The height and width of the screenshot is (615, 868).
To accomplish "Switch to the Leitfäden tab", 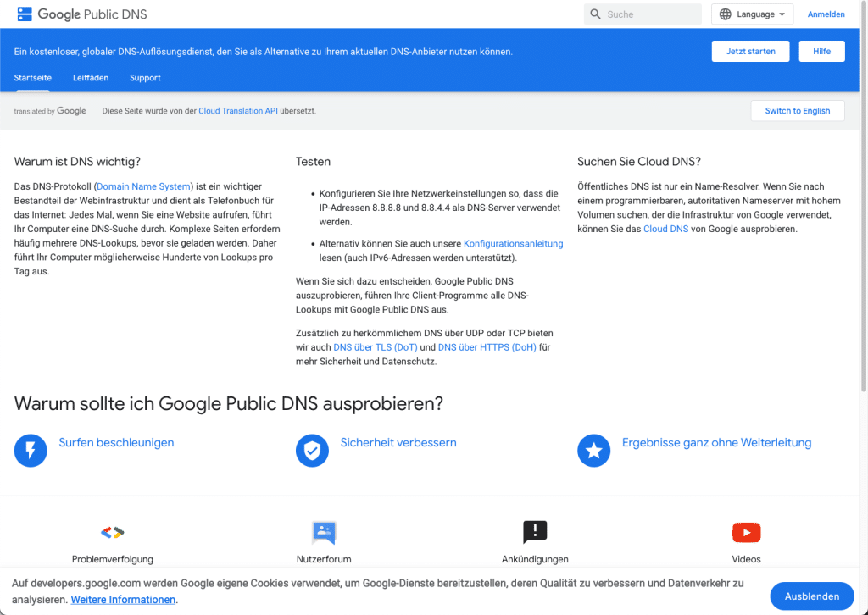I will pos(91,78).
